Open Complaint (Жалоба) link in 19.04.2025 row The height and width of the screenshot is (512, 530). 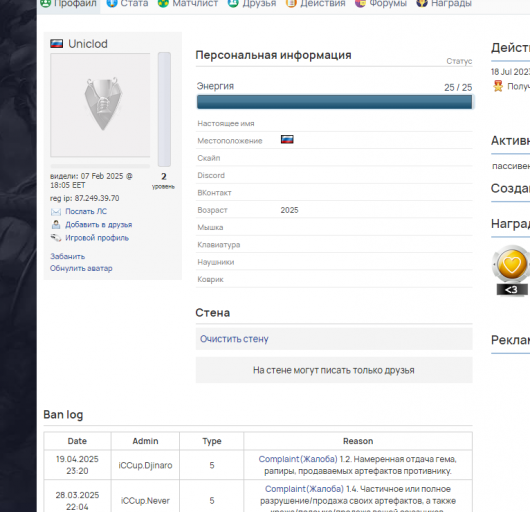[298, 459]
